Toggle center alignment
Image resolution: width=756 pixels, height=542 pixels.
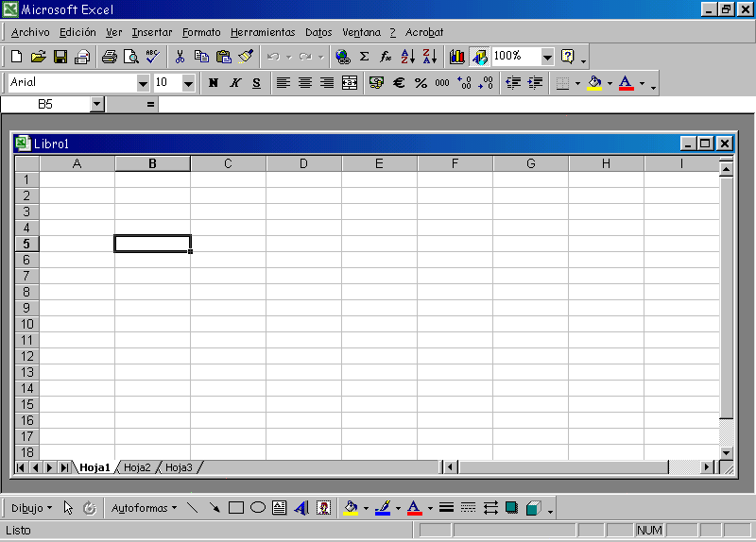304,83
